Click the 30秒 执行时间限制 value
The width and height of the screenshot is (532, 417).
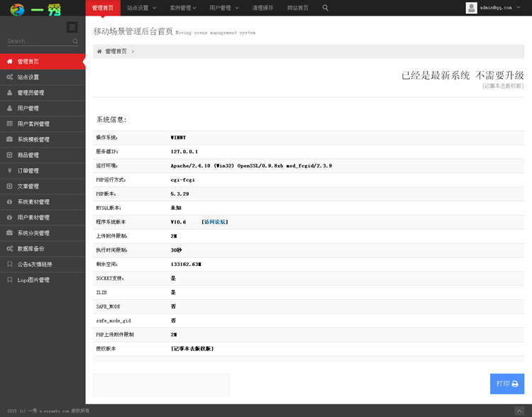176,250
